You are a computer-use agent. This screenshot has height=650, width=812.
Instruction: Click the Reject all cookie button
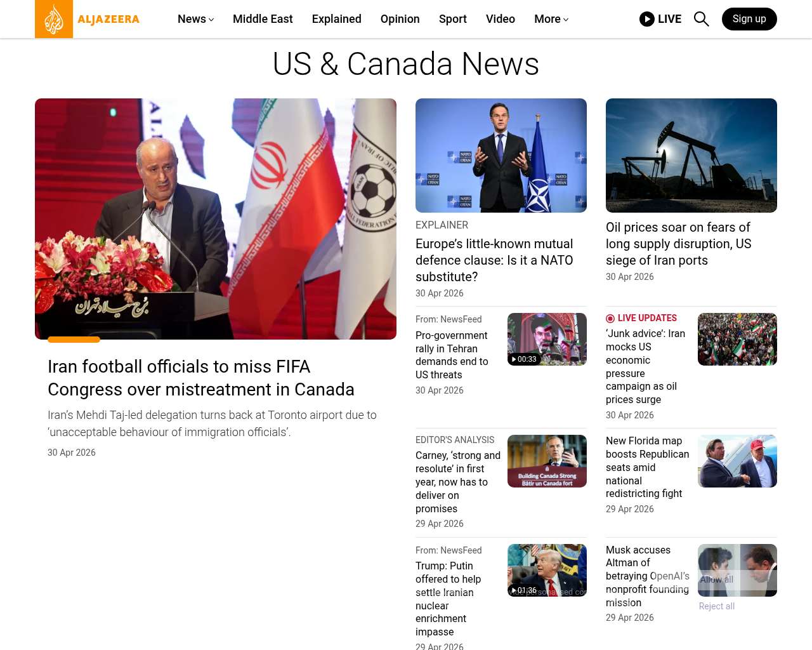[717, 606]
